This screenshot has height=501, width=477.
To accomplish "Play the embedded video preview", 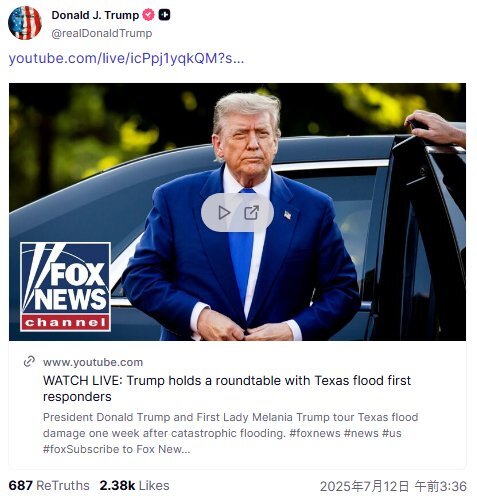I will pos(224,213).
